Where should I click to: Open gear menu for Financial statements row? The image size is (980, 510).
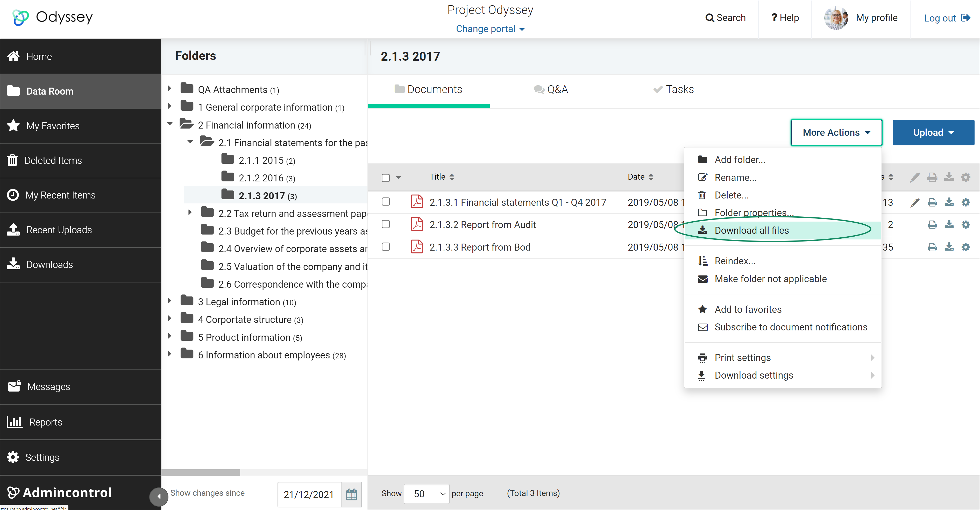tap(965, 202)
